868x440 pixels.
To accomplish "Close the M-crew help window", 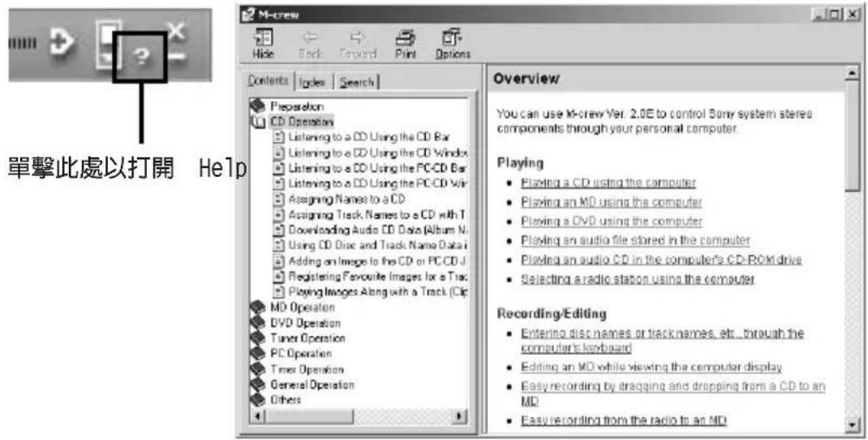I will pos(852,15).
